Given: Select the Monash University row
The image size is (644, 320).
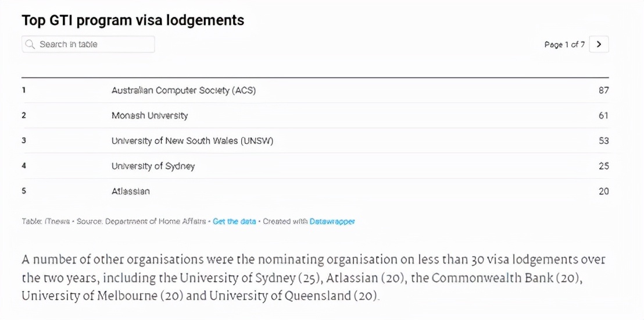Looking at the screenshot, I should [x=315, y=116].
